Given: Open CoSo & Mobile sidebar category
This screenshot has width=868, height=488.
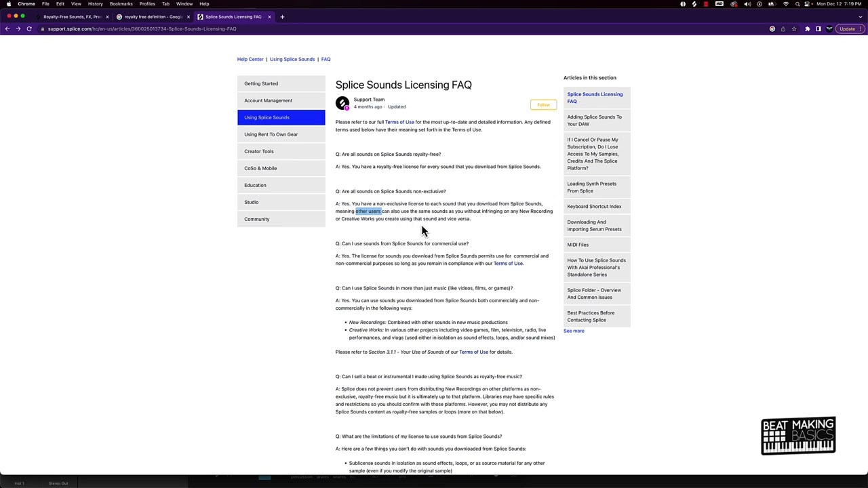Looking at the screenshot, I should click(281, 168).
